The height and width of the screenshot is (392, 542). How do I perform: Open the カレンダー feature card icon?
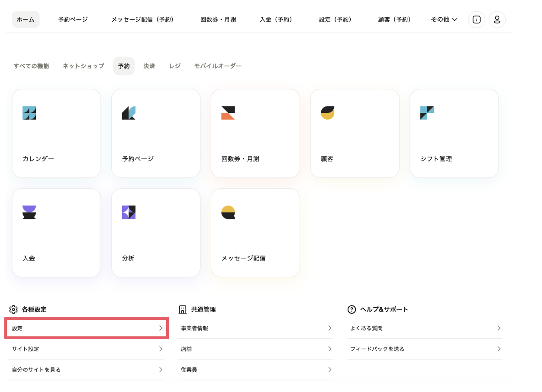click(29, 113)
